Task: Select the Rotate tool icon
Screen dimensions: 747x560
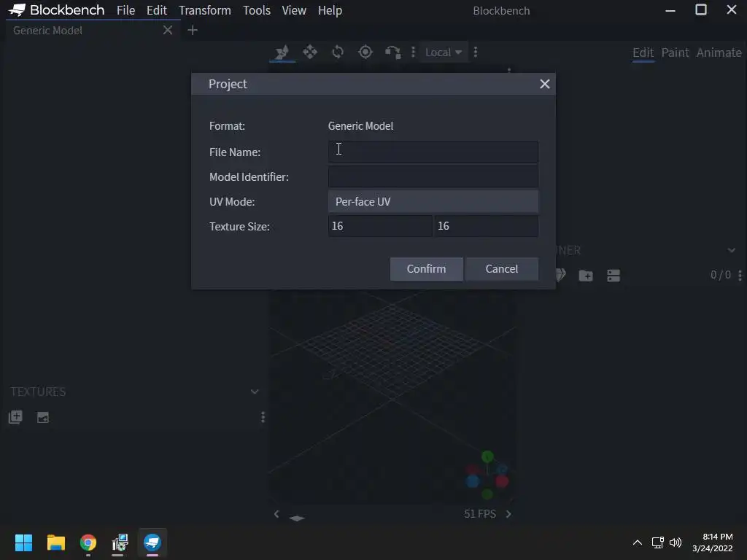Action: (x=338, y=52)
